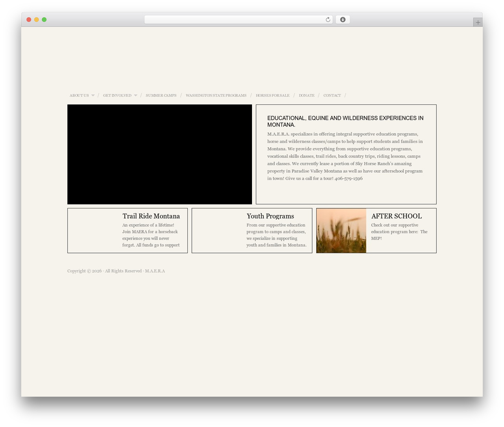The image size is (504, 427).
Task: Expand the Get Involved dropdown arrow
Action: (135, 95)
